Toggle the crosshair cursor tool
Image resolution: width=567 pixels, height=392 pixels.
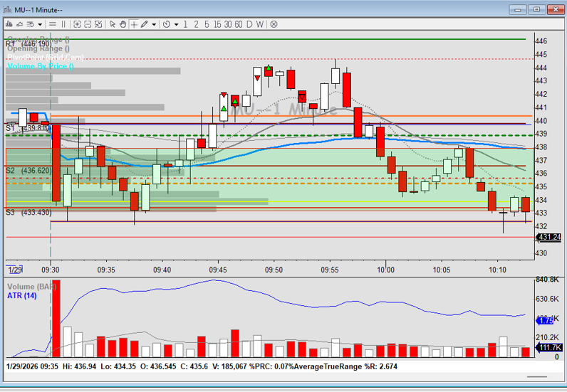click(x=134, y=24)
